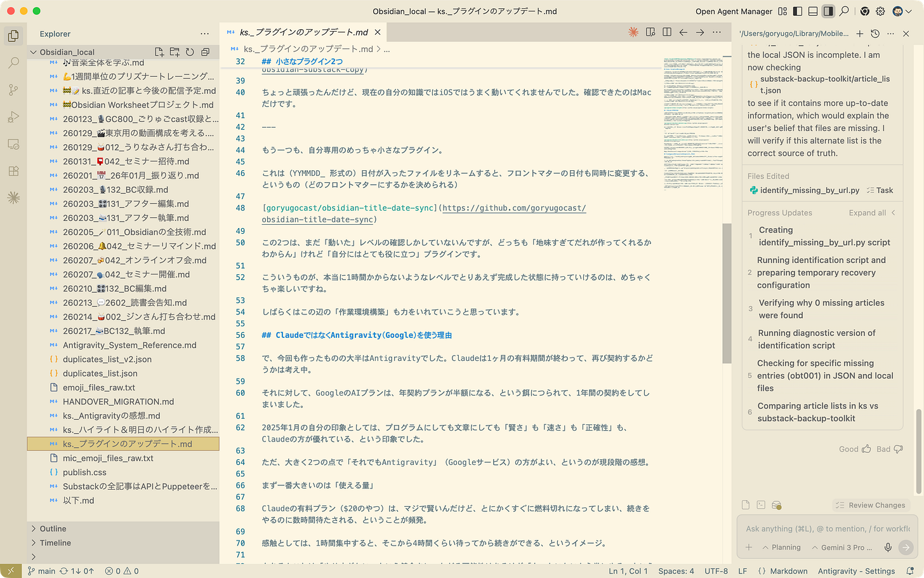Open the Planning mode dropdown
924x578 pixels.
tap(782, 547)
